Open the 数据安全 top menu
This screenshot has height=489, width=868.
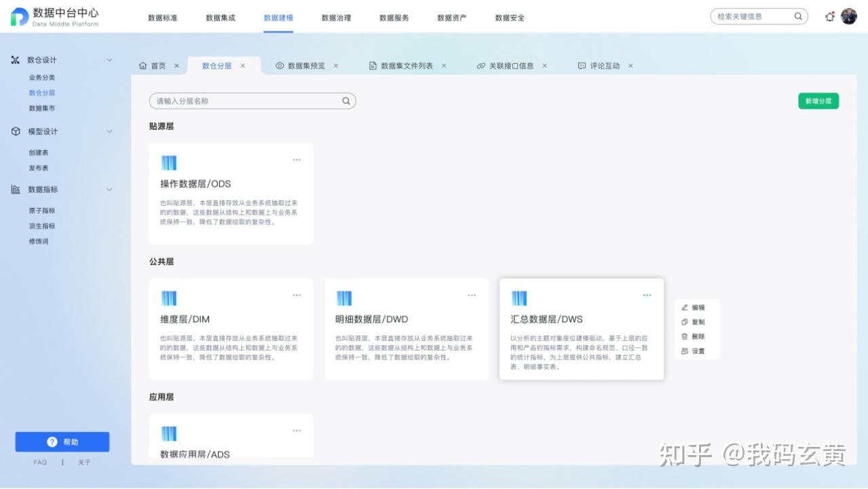pos(510,18)
